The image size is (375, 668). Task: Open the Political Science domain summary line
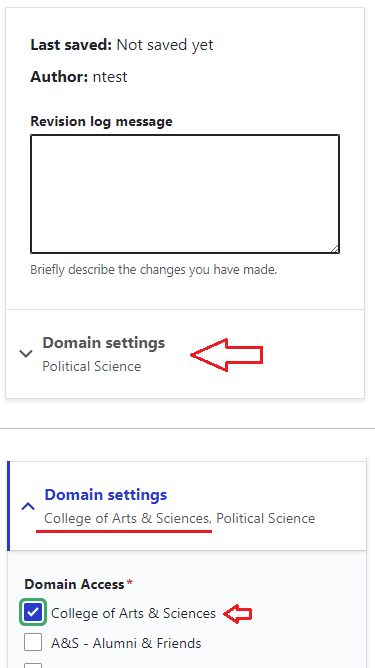coord(92,366)
